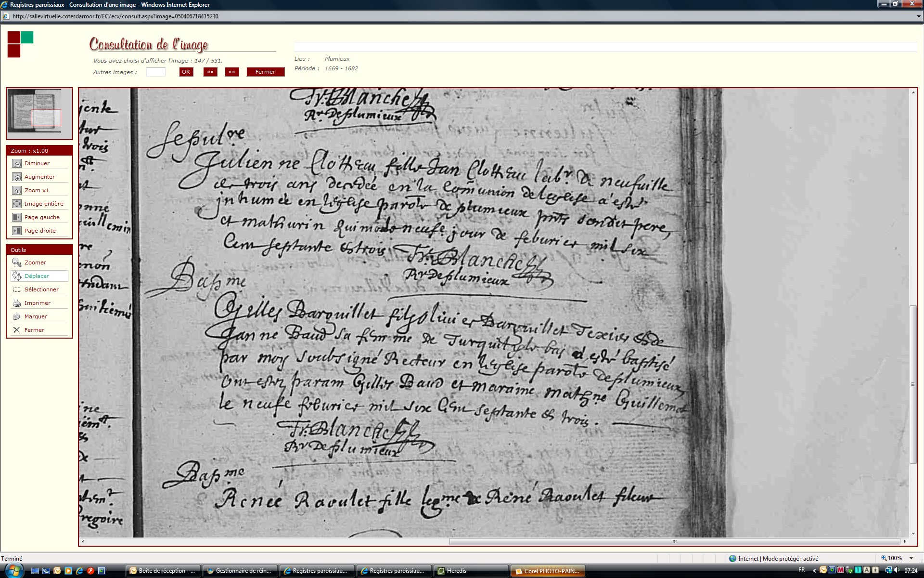Reset view with Zoom x1 icon
Screen dimensions: 924x578
(x=17, y=191)
